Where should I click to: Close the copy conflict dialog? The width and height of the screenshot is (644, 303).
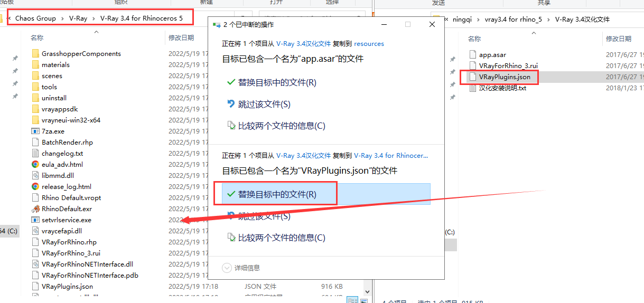433,24
